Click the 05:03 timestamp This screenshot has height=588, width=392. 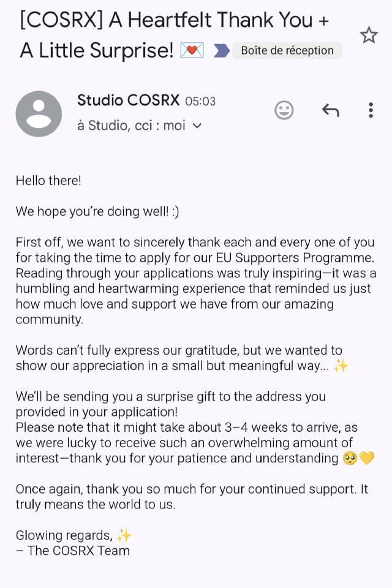coord(200,102)
